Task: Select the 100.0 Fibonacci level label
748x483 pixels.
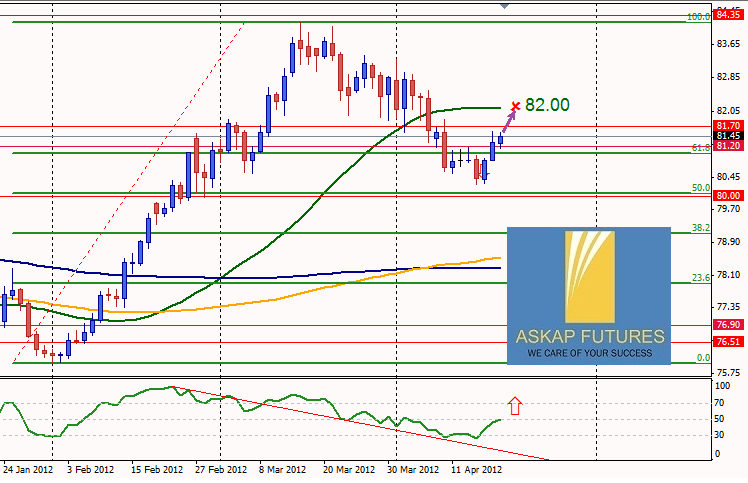Action: pyautogui.click(x=698, y=17)
